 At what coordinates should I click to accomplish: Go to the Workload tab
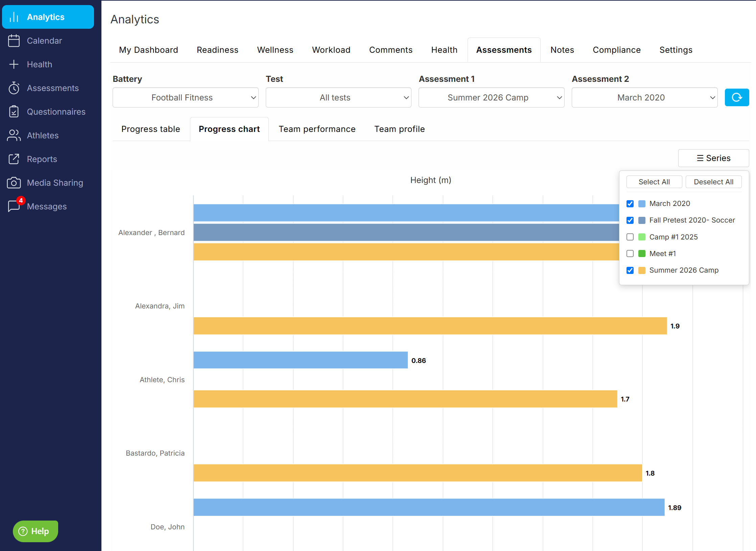tap(331, 50)
